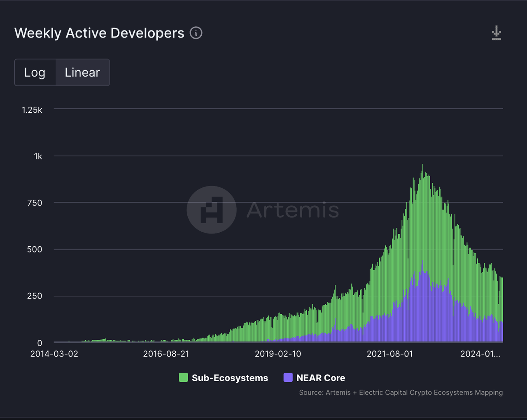The image size is (527, 420).
Task: Switch the chart to Log scale
Action: pyautogui.click(x=35, y=72)
